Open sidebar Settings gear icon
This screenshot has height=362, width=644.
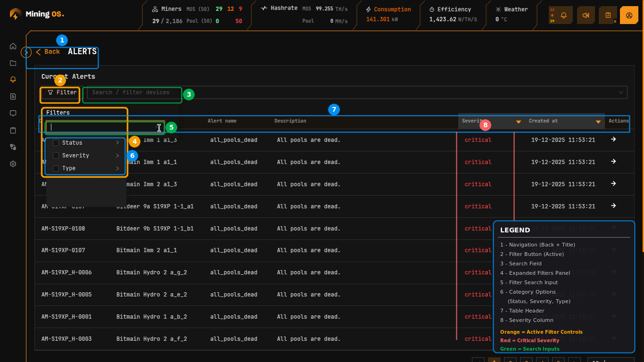coord(13,164)
